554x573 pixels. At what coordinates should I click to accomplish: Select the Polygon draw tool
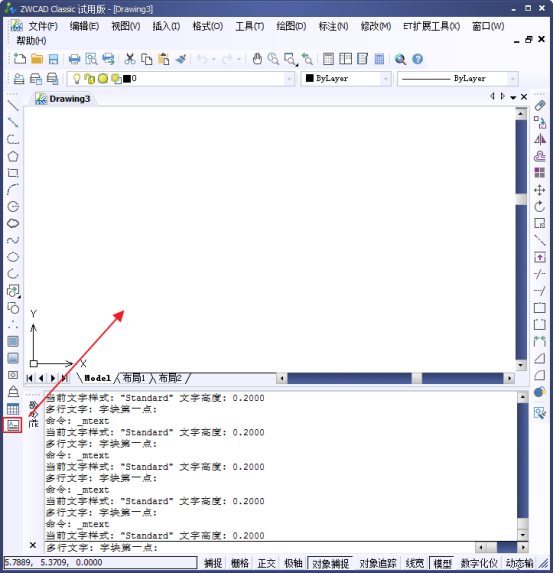[x=13, y=156]
